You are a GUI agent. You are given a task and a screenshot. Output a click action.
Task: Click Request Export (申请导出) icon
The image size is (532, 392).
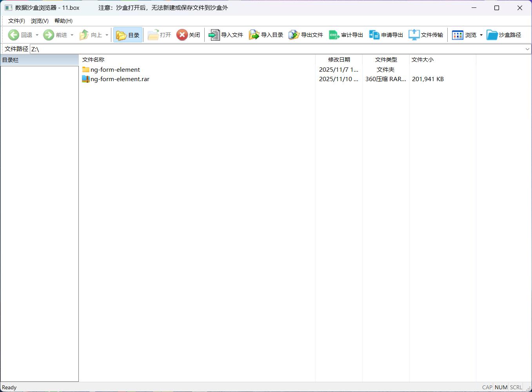[x=374, y=35]
